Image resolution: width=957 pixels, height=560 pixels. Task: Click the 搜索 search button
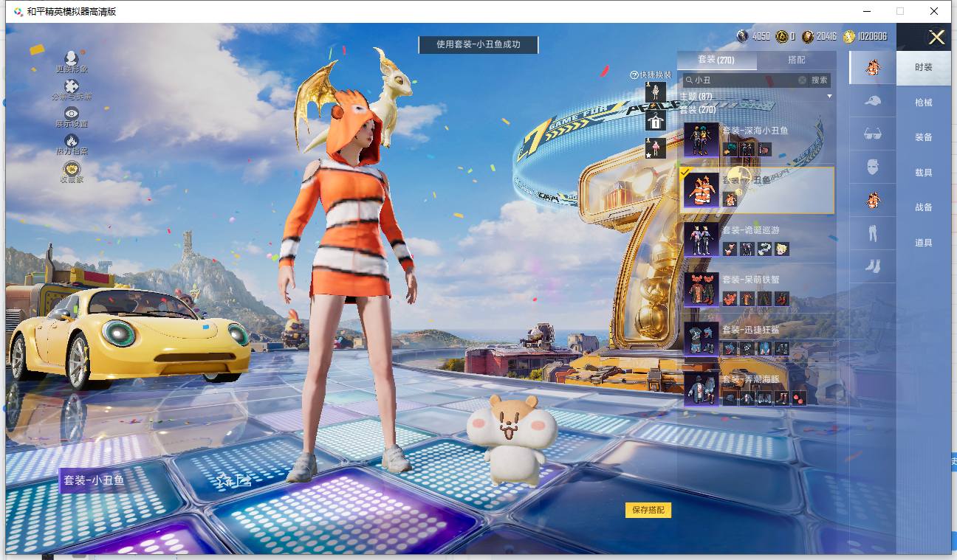click(x=820, y=80)
